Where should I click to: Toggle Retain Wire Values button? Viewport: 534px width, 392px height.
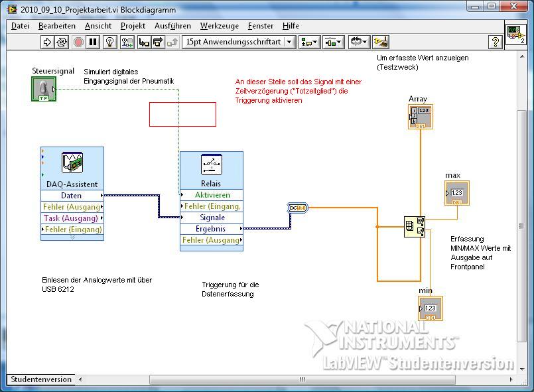point(127,42)
